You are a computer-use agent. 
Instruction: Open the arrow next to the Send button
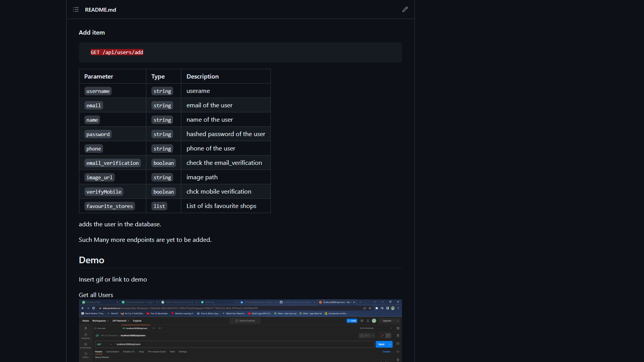click(390, 344)
